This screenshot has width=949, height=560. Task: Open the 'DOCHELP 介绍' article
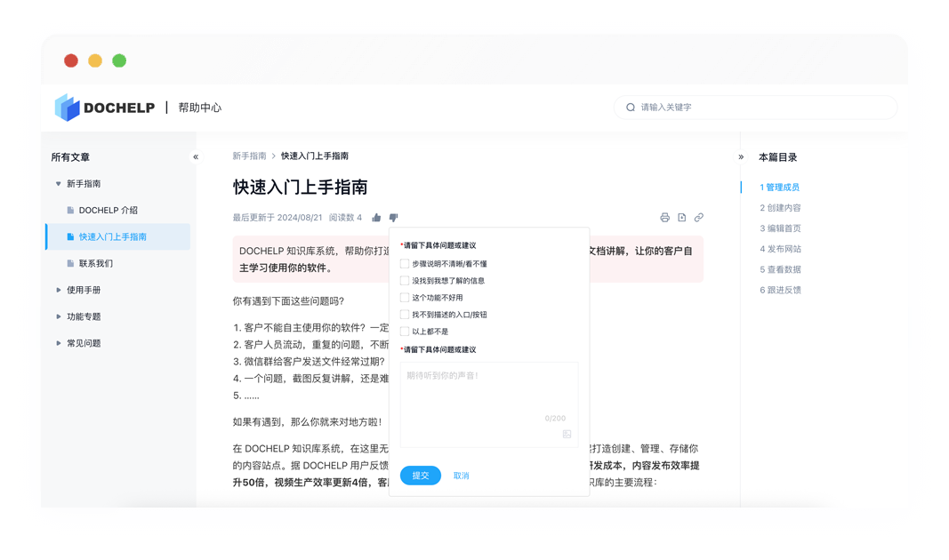point(108,211)
